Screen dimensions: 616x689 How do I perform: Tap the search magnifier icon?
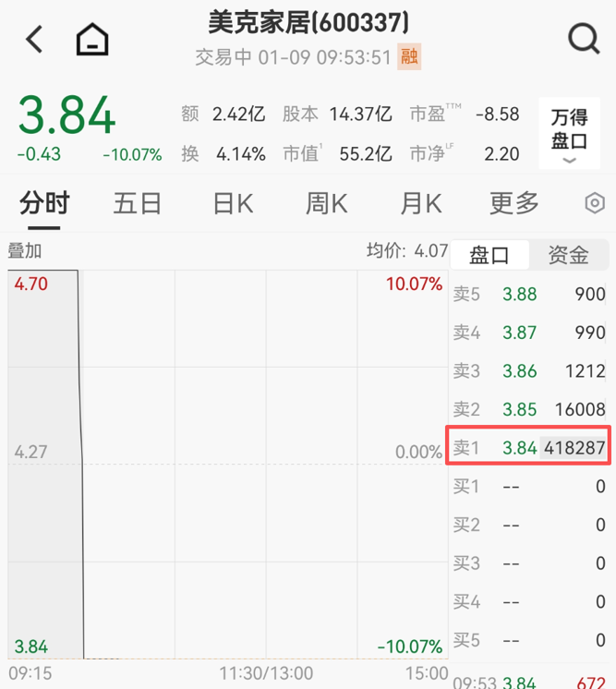pyautogui.click(x=583, y=39)
